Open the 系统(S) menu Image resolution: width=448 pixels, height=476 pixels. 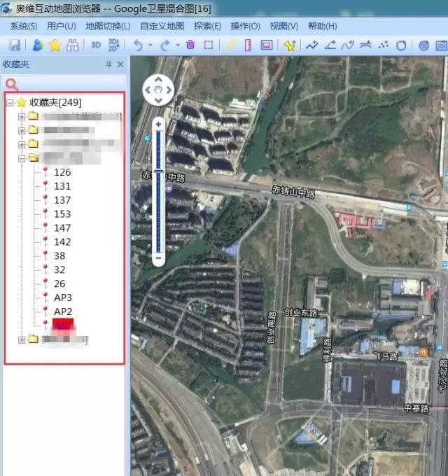24,26
